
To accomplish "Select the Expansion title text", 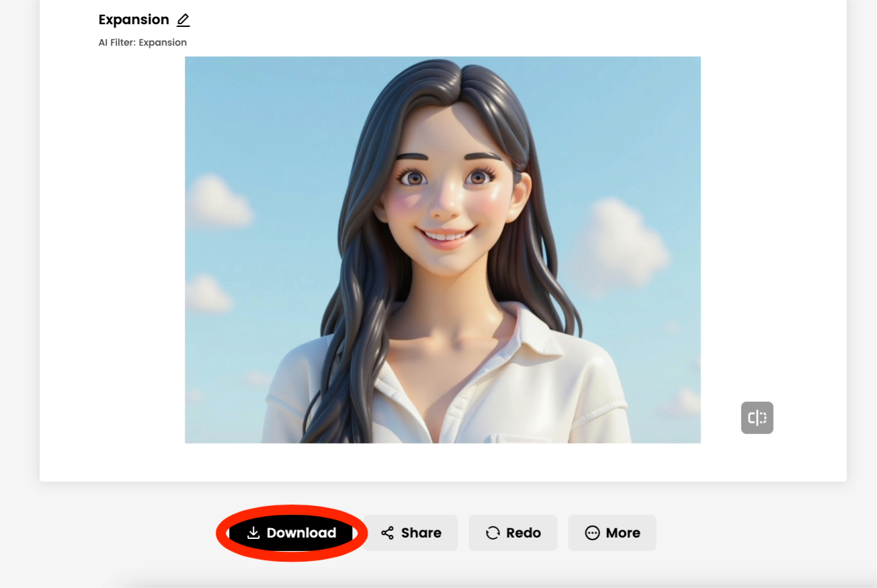I will [134, 20].
